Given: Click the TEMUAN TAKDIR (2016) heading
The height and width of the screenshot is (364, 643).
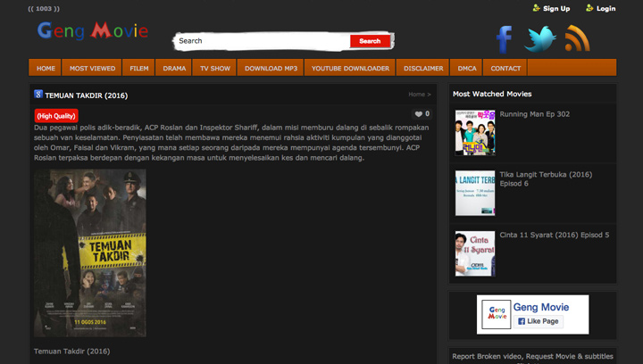Looking at the screenshot, I should (x=86, y=95).
